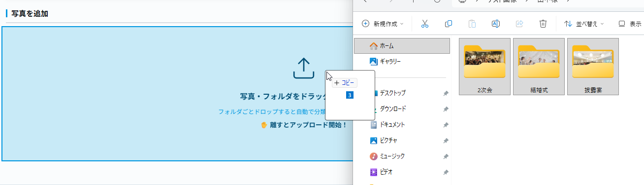This screenshot has width=644, height=185.
Task: Click the Cut scissors icon
Action: click(x=425, y=24)
